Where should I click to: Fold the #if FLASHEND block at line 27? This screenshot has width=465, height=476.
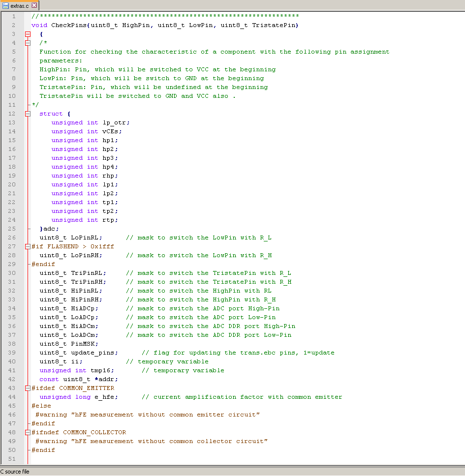pyautogui.click(x=28, y=246)
